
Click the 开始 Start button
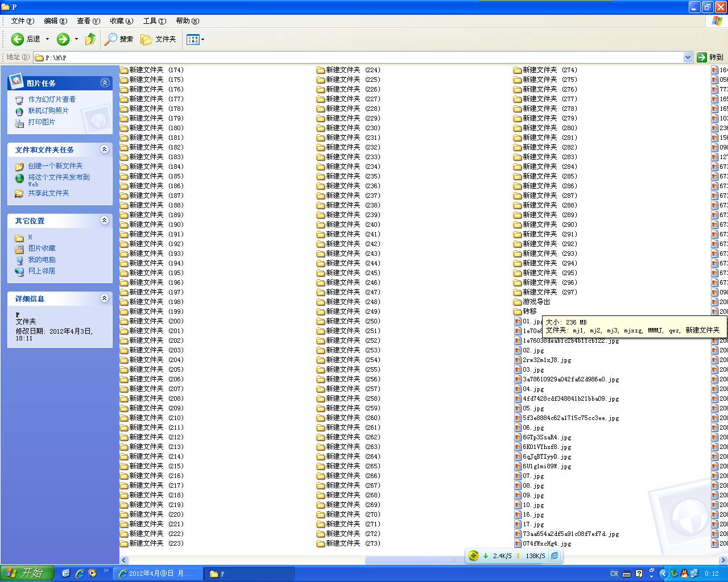pyautogui.click(x=27, y=573)
